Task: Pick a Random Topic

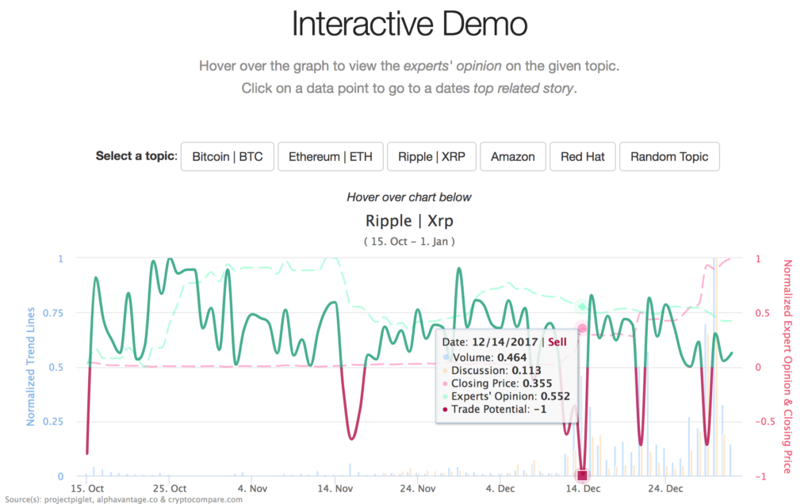Action: pyautogui.click(x=669, y=157)
